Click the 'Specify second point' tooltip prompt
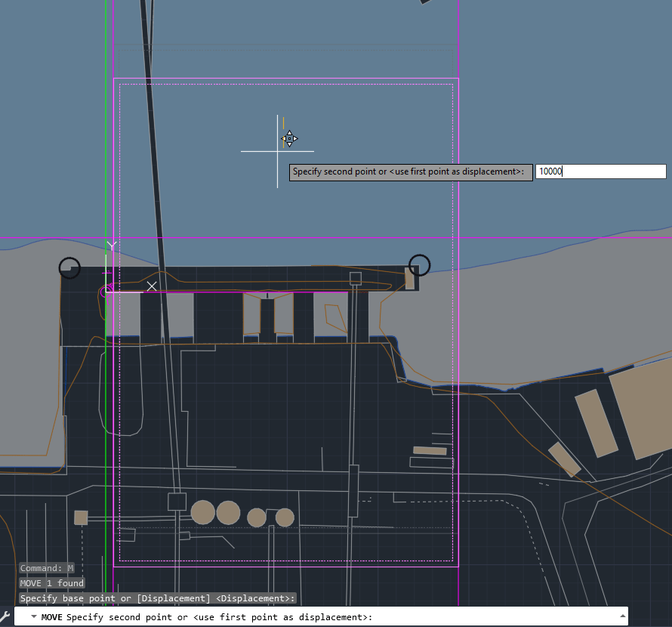Screen dimensions: 672x627 pyautogui.click(x=408, y=172)
